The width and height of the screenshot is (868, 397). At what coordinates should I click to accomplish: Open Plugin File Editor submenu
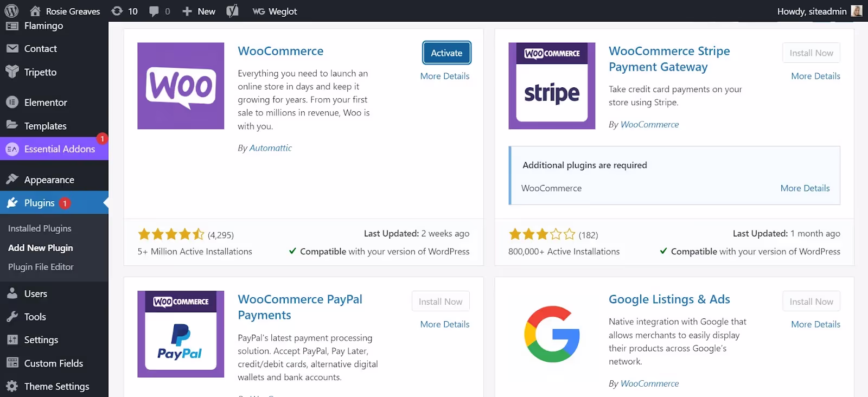[x=41, y=267]
